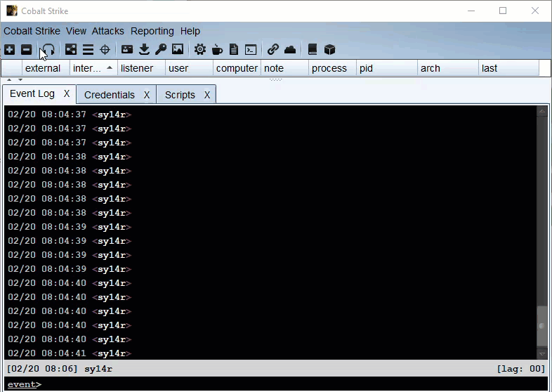The width and height of the screenshot is (552, 392).
Task: Sort by the internal column header
Action: [93, 68]
